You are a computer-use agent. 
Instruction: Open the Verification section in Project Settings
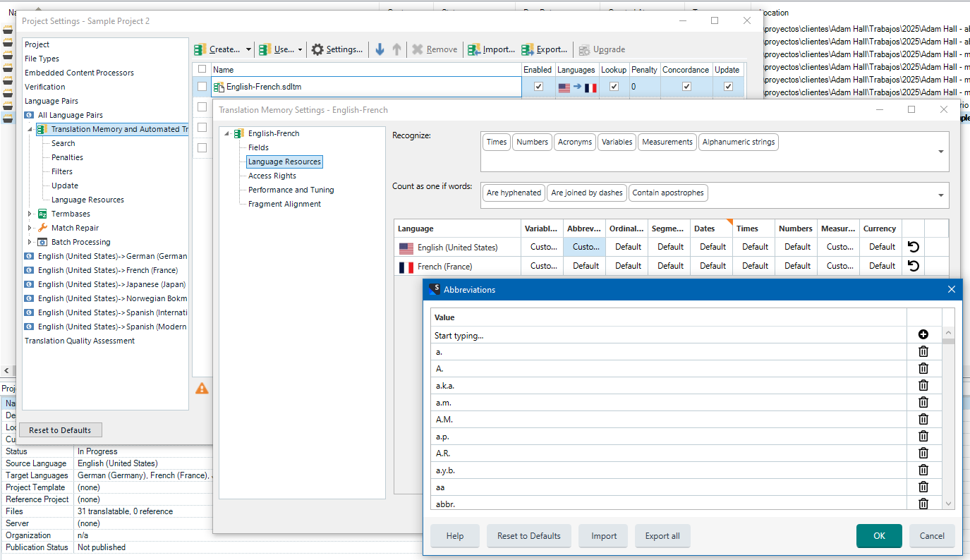click(x=45, y=86)
